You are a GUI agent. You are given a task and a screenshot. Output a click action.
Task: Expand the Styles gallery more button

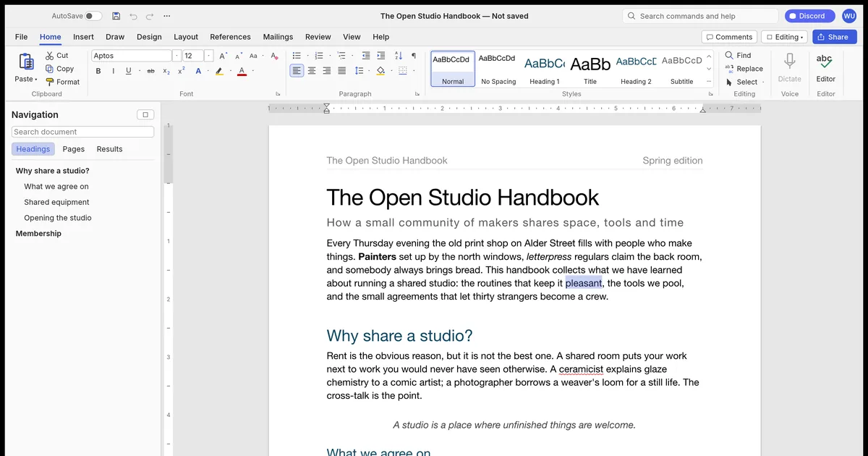[x=709, y=82]
